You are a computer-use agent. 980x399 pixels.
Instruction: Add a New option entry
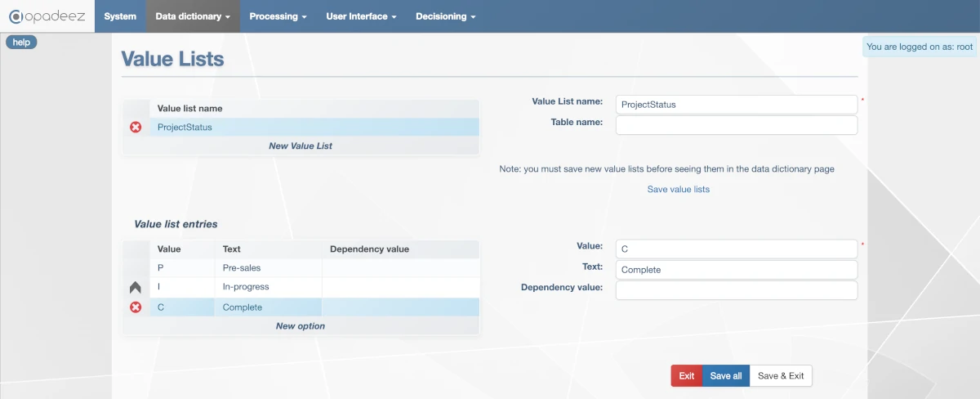tap(301, 325)
